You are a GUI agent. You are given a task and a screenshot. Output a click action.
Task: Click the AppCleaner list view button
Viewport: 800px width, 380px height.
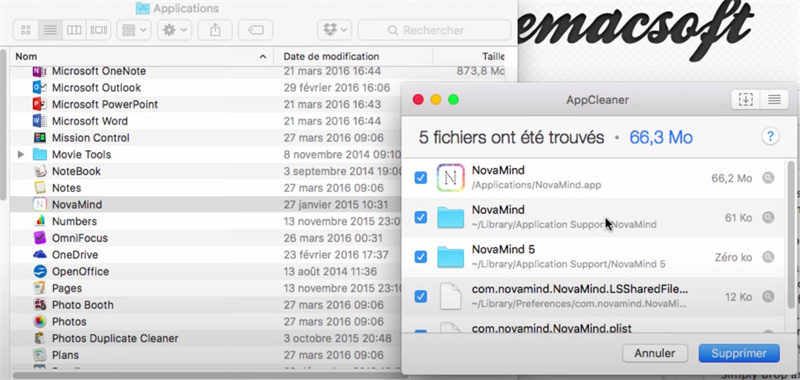774,100
